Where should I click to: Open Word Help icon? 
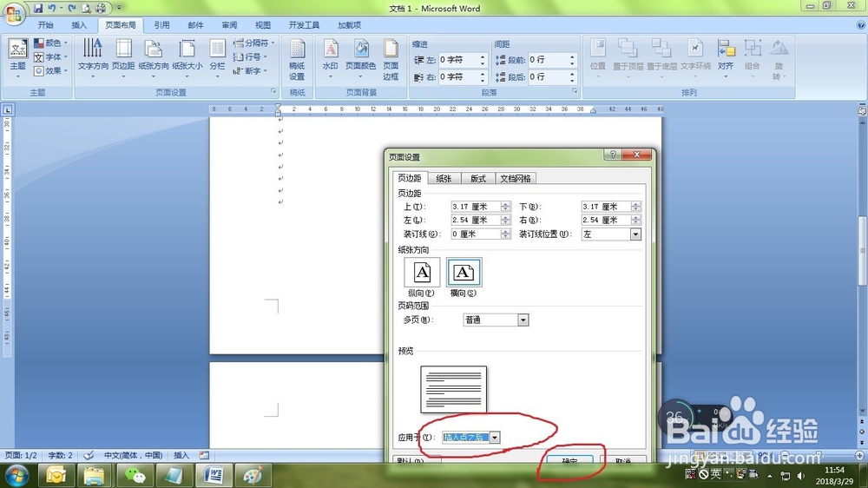(x=861, y=25)
